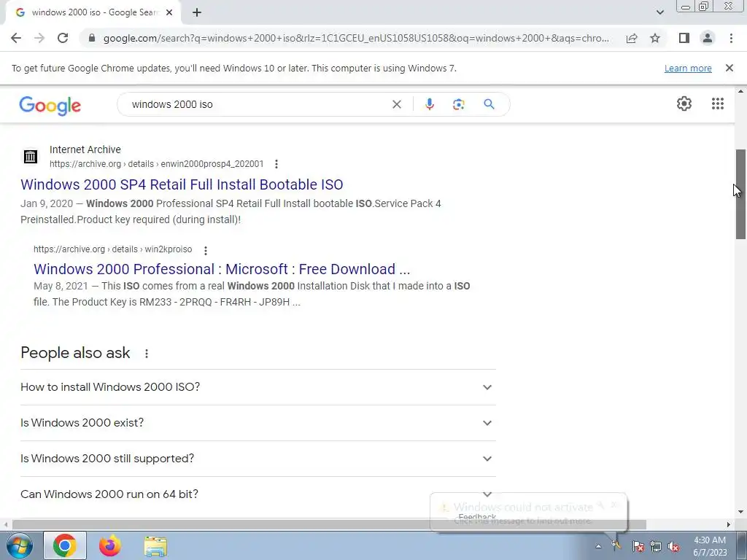Viewport: 747px width, 560px height.
Task: Open options for enwin2000prosp4 result
Action: (x=276, y=164)
